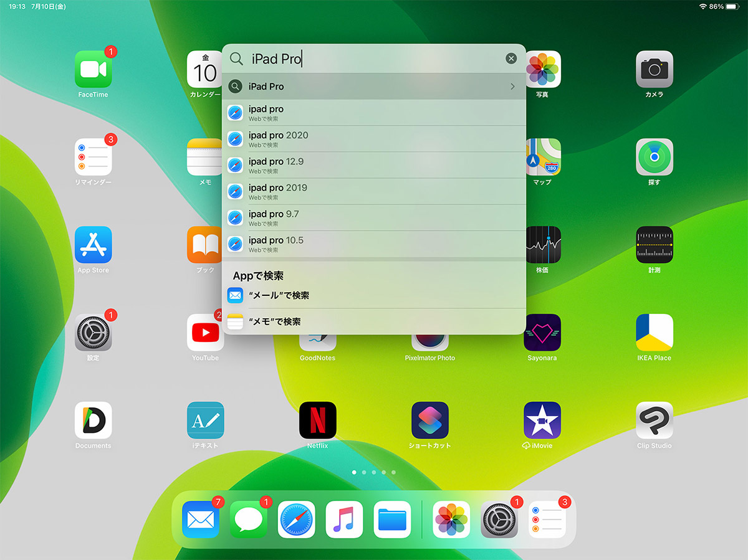The height and width of the screenshot is (560, 748).
Task: Select the "ipad pro 2019" suggestion
Action: 374,191
